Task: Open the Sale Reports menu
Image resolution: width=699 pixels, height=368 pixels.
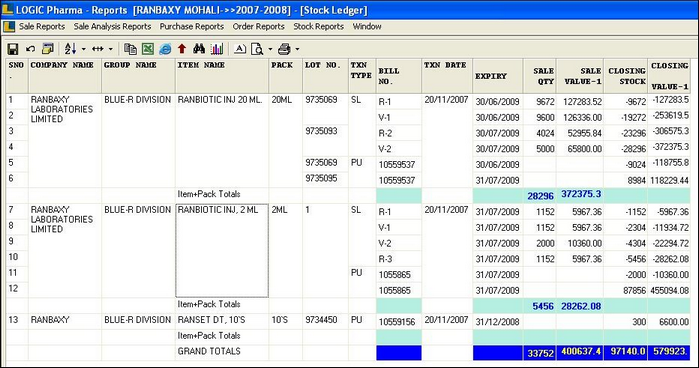Action: [42, 26]
